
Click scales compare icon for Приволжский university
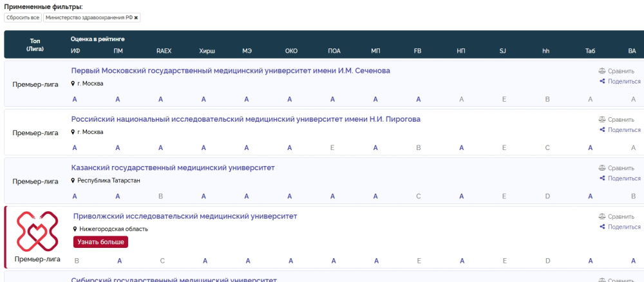click(602, 216)
